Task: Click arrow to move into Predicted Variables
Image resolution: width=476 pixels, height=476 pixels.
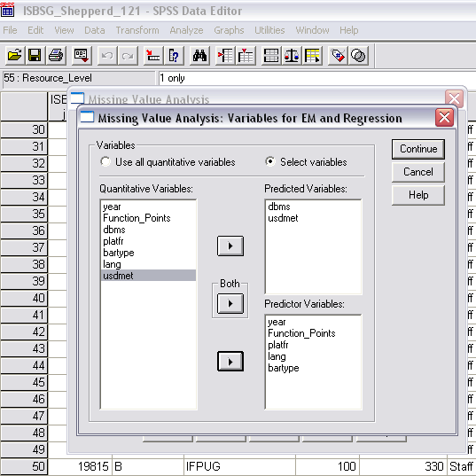Action: [230, 246]
